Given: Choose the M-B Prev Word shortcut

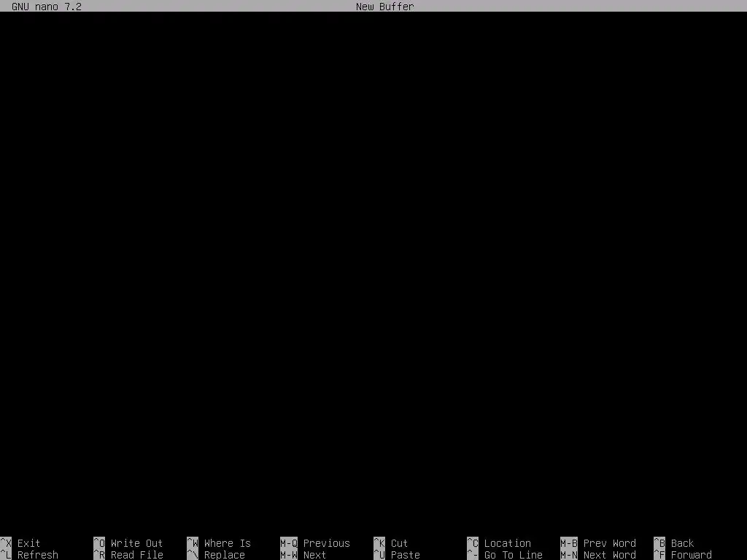Looking at the screenshot, I should click(598, 543).
